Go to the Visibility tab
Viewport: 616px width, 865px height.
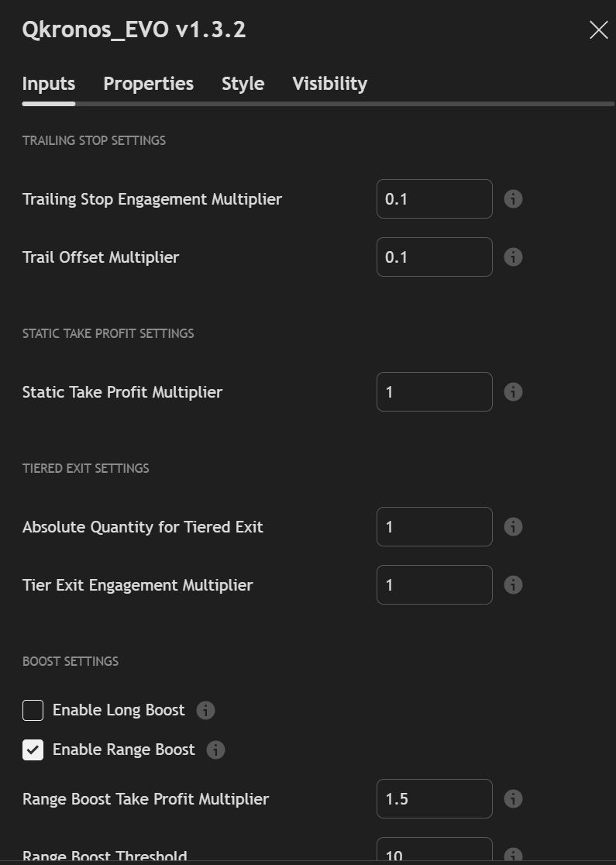[329, 84]
